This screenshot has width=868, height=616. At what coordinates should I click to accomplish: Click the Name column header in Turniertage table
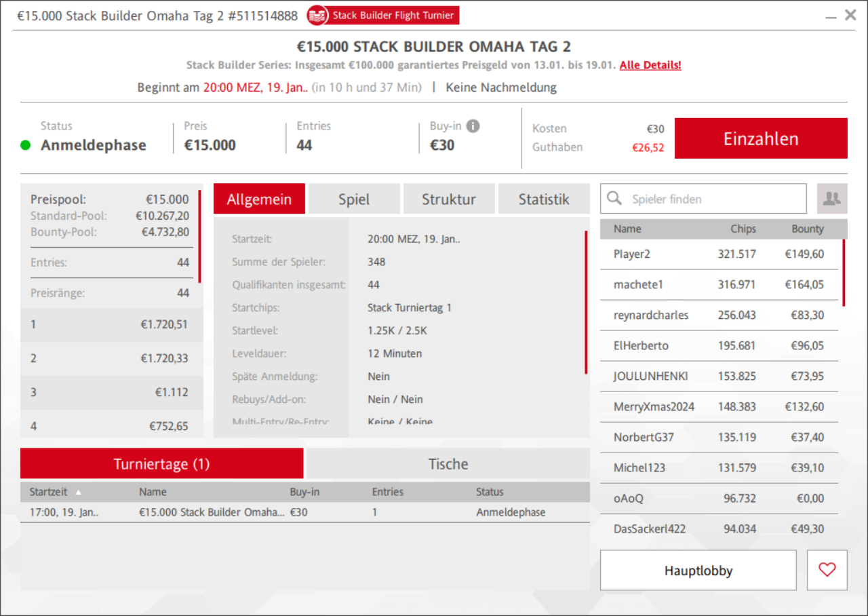coord(153,492)
